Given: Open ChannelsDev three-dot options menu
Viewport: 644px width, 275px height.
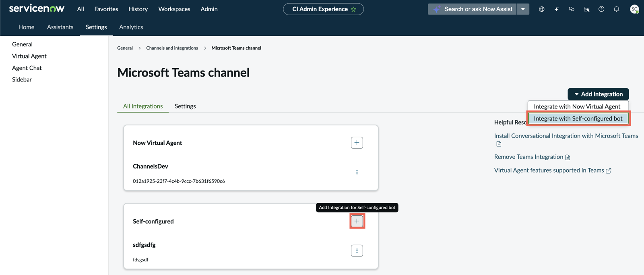Looking at the screenshot, I should click(x=357, y=172).
